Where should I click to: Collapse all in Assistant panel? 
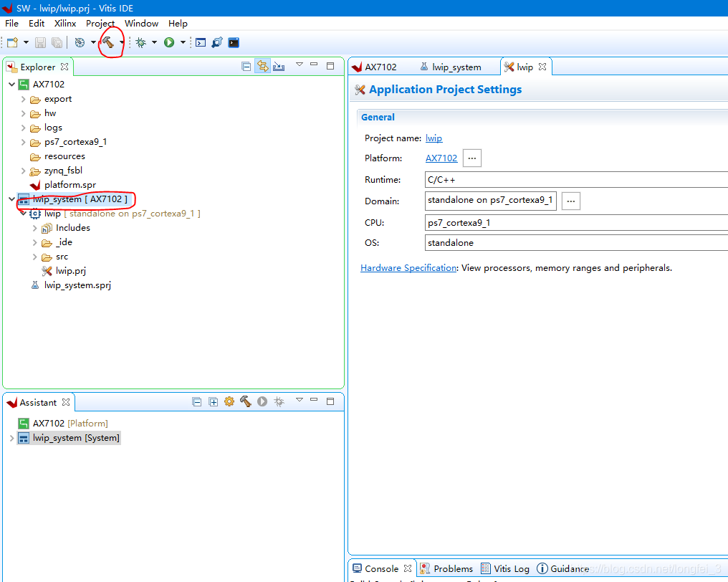coord(197,402)
